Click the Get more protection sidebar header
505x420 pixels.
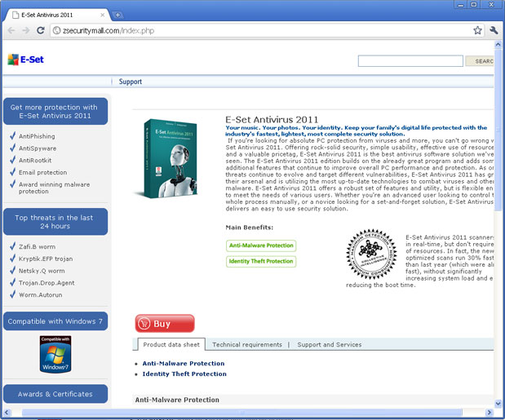point(55,112)
